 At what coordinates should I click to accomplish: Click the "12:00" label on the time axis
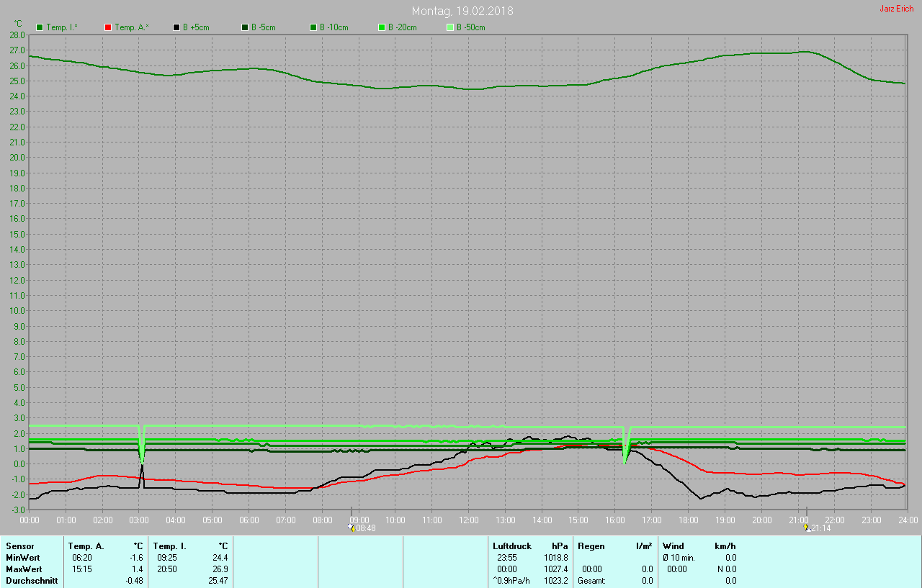tap(468, 520)
